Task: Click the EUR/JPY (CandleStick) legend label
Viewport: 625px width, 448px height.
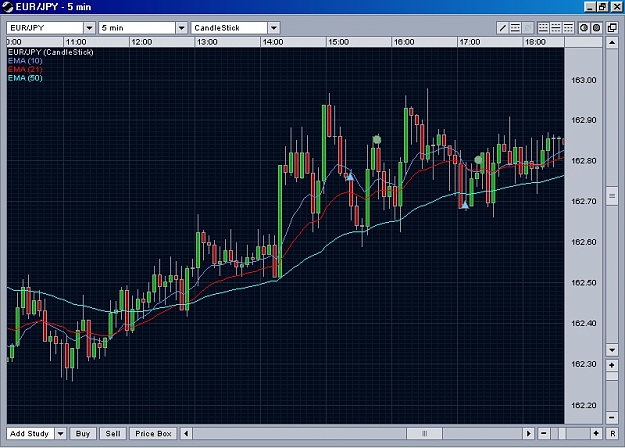Action: (51, 52)
